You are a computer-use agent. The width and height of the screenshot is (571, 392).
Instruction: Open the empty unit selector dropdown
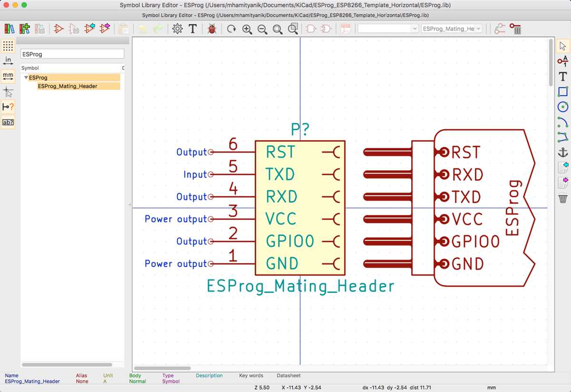(388, 29)
